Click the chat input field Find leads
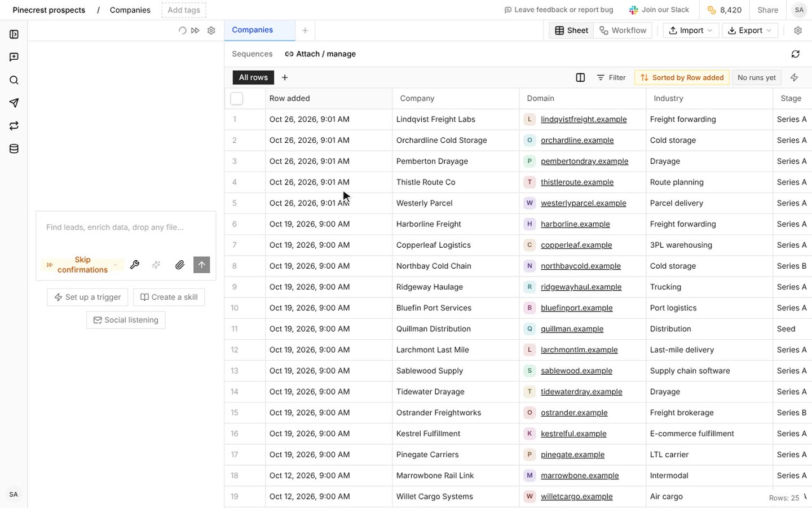The width and height of the screenshot is (812, 508). 126,227
